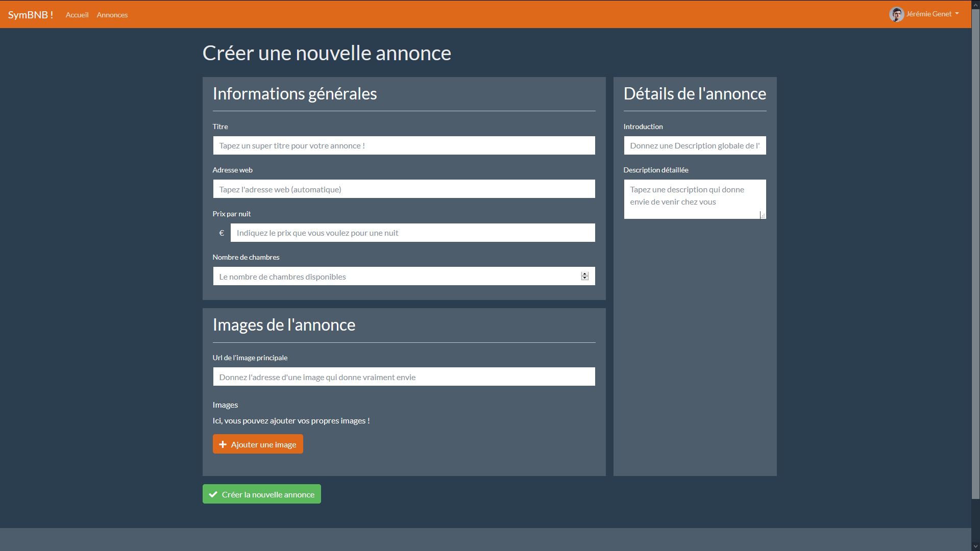Submit with Créer la nouvelle annonce
This screenshot has height=551, width=980.
[x=268, y=494]
